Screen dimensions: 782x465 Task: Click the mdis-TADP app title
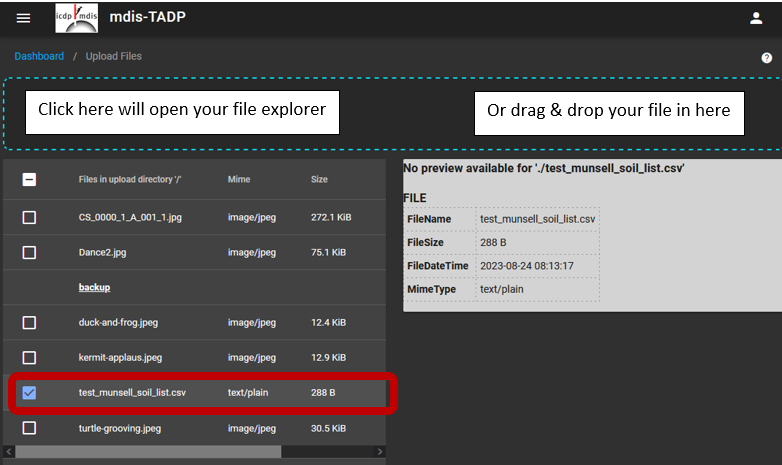[x=148, y=17]
